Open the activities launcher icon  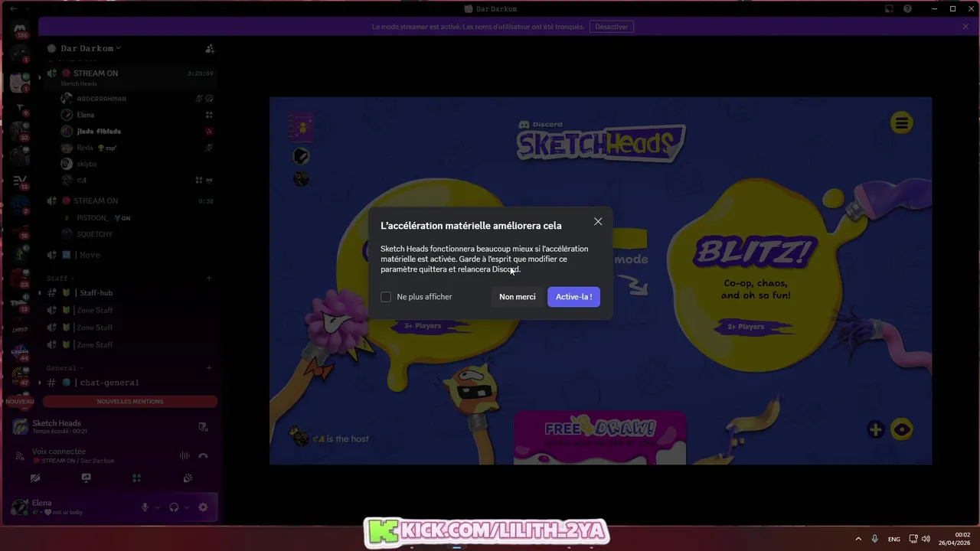click(x=136, y=478)
